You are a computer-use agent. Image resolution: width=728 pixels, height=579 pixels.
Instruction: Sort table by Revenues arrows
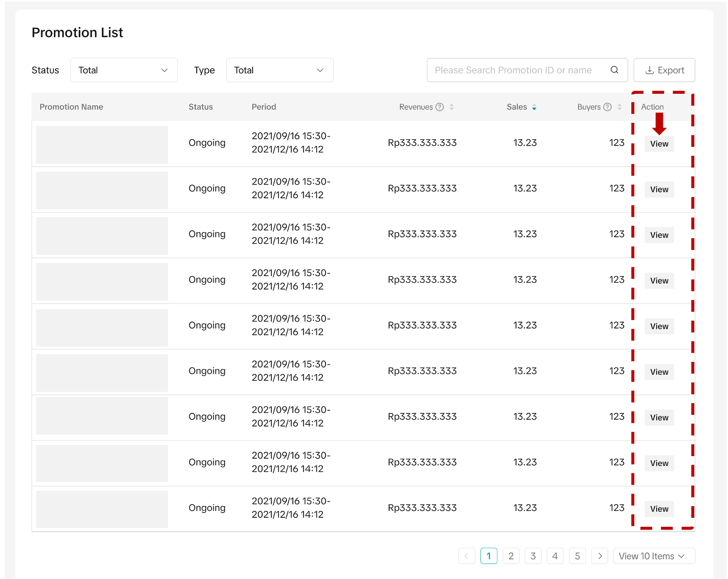pos(451,107)
